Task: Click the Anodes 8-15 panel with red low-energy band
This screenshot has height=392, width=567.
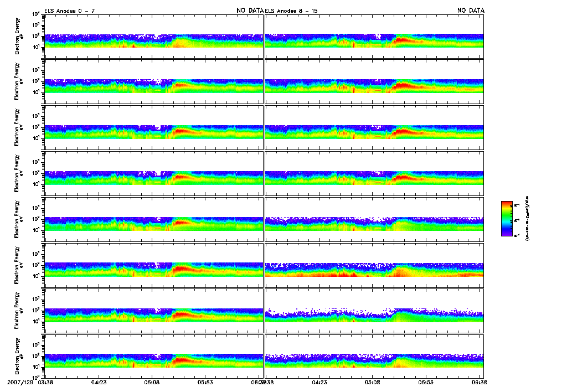Action: click(374, 265)
